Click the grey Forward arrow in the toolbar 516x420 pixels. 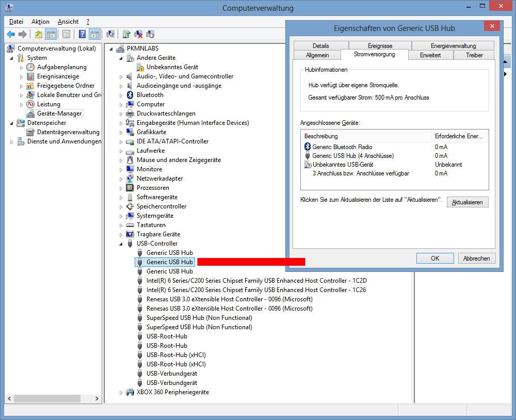tap(23, 34)
